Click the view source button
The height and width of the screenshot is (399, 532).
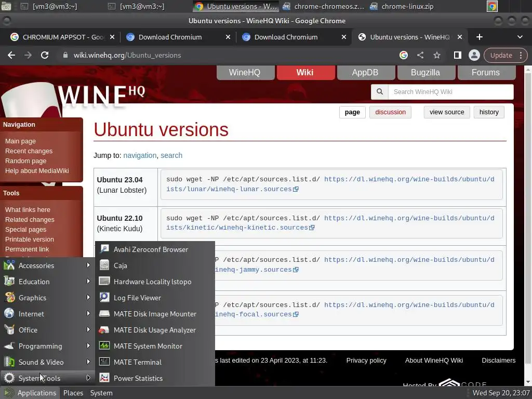(446, 112)
